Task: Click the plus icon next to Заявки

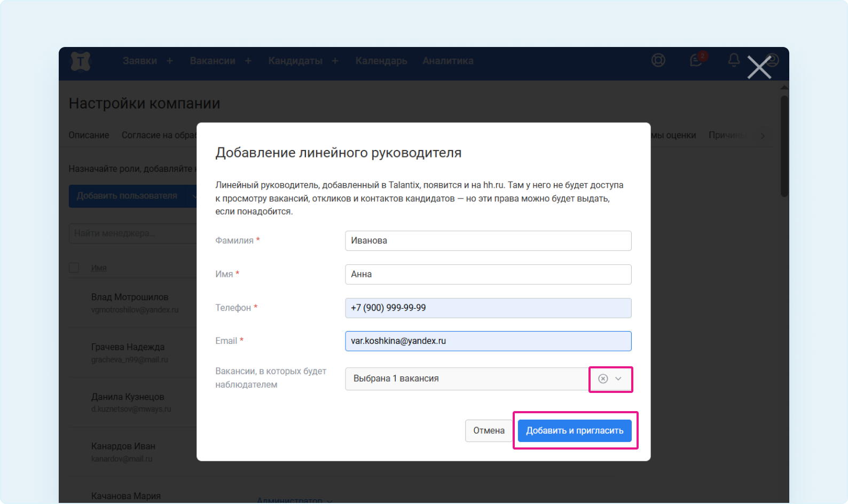Action: tap(170, 61)
